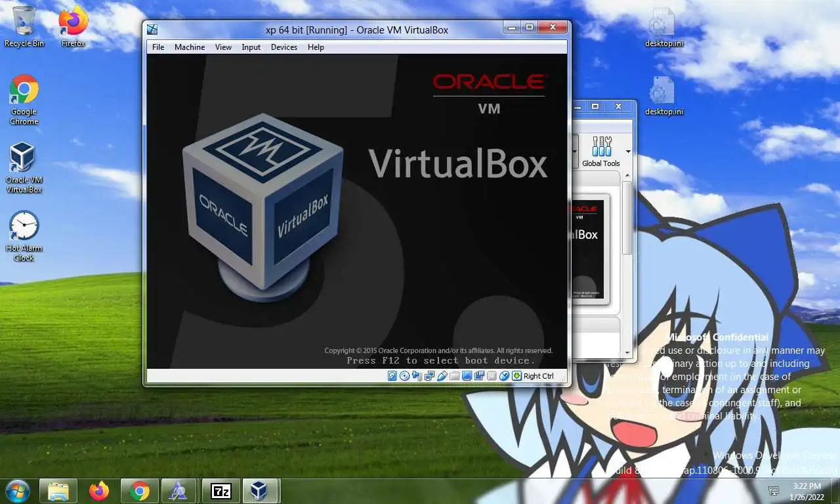
Task: Click the blue A-shaped taskbar app icon
Action: point(178,491)
